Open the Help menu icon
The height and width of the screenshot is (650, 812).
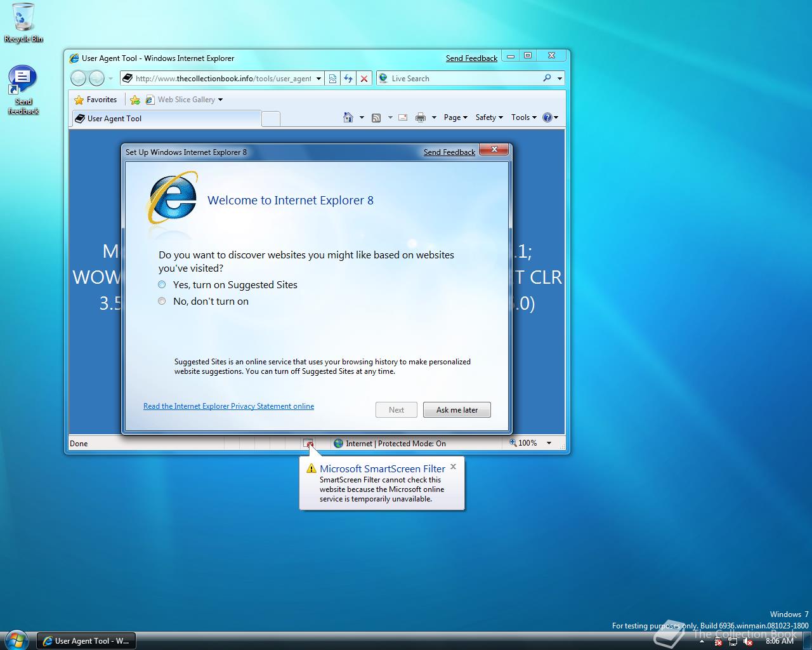[550, 117]
